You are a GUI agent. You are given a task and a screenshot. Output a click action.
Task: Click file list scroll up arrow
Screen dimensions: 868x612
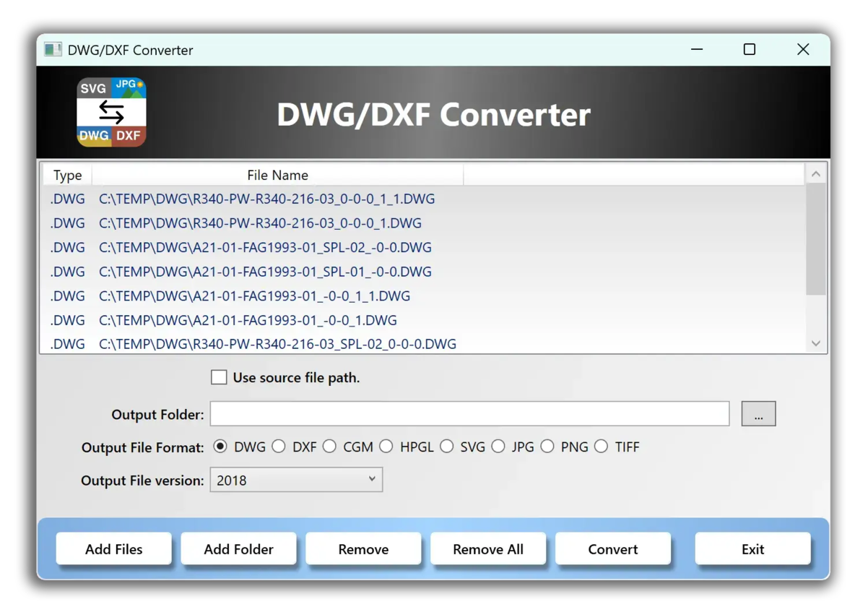click(816, 174)
